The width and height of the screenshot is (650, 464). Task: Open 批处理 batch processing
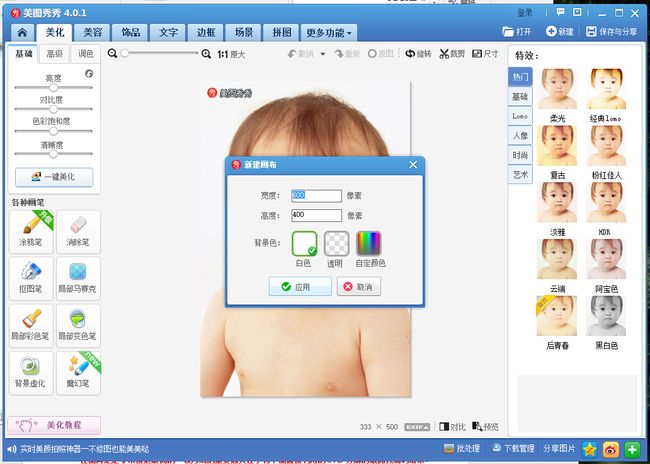(x=461, y=449)
